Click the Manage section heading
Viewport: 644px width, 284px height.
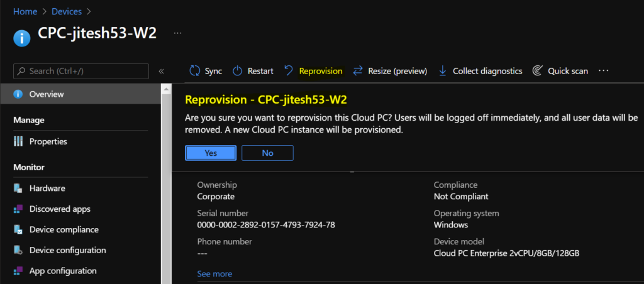coord(29,120)
